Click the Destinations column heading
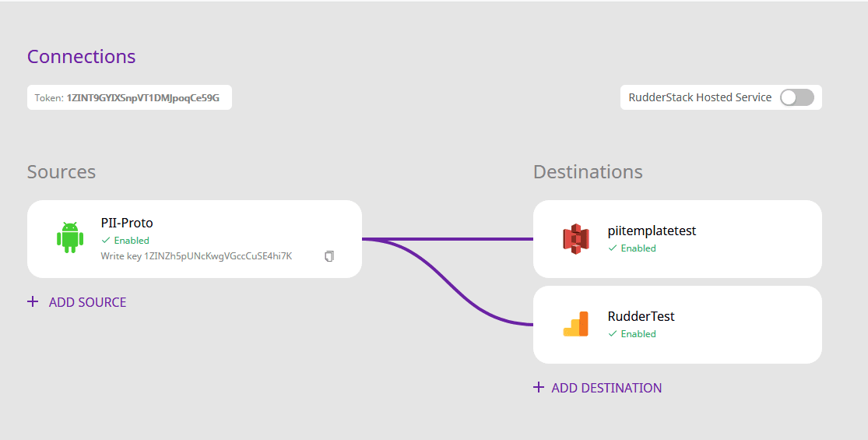 click(x=588, y=172)
